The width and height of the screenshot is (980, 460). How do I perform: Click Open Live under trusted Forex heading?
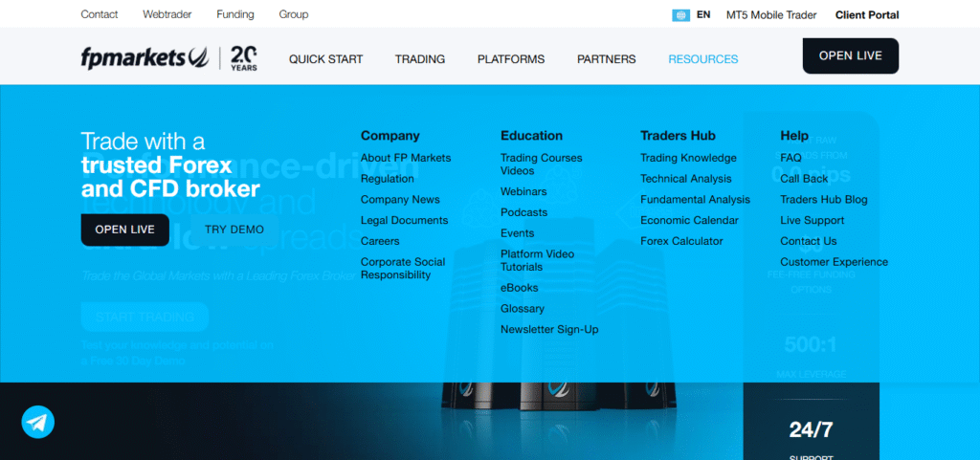(125, 230)
